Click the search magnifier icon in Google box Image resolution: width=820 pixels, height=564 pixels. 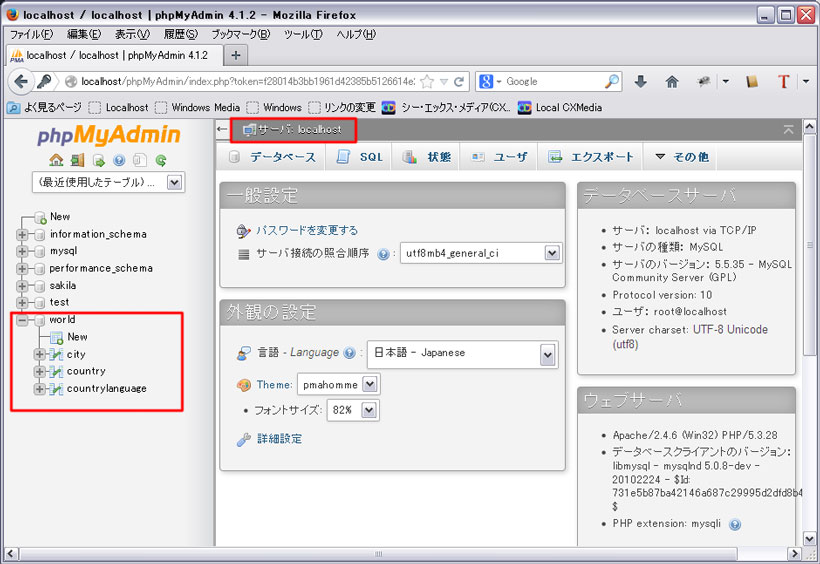point(611,81)
